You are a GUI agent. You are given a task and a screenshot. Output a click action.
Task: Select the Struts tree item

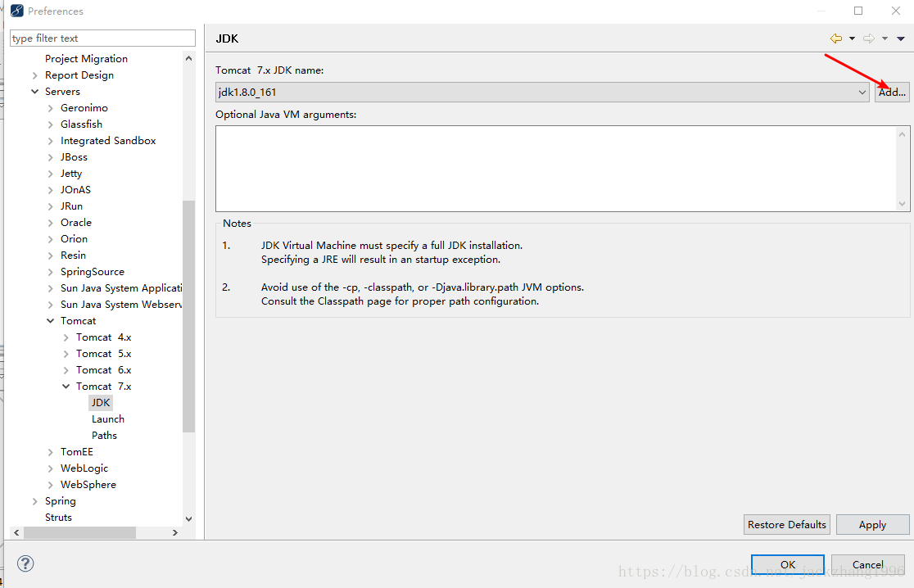[x=58, y=518]
